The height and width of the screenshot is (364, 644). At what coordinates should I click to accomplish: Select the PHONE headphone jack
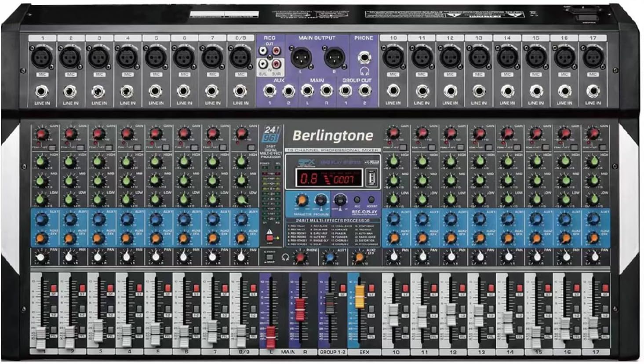click(x=364, y=57)
